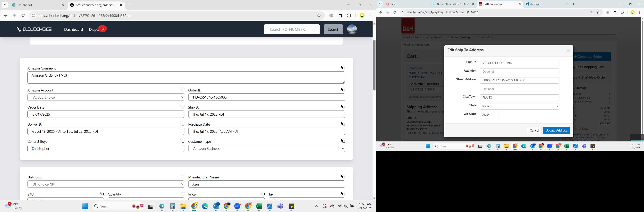
Task: Click the OMS page vertical scrollbar
Action: click(374, 65)
